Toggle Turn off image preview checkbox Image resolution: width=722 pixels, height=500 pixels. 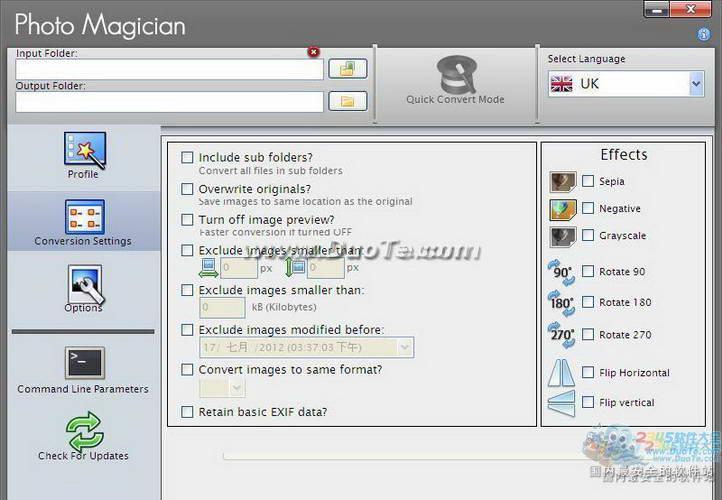[187, 220]
